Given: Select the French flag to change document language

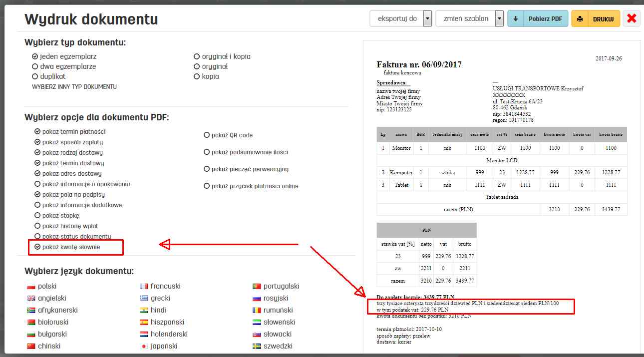Looking at the screenshot, I should [144, 286].
